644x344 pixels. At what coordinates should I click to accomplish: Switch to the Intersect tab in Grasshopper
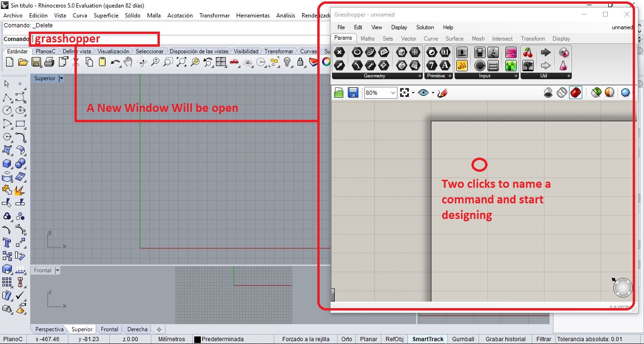point(502,39)
